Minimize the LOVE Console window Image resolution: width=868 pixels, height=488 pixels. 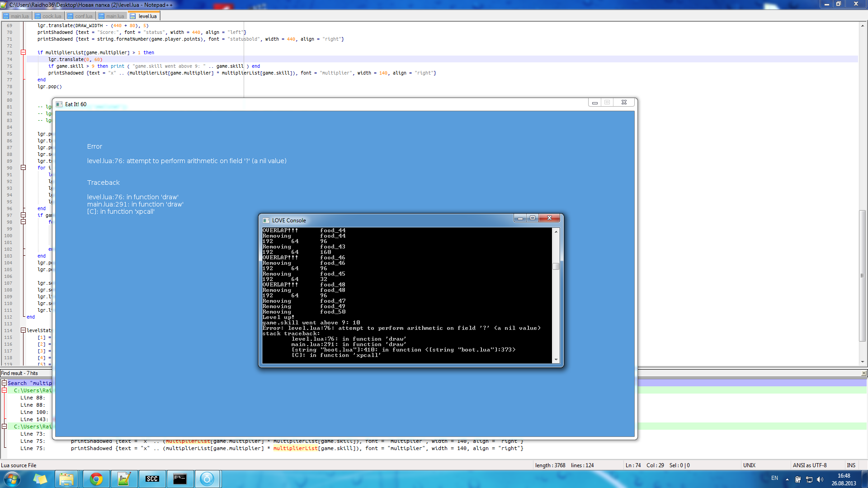[x=520, y=218]
